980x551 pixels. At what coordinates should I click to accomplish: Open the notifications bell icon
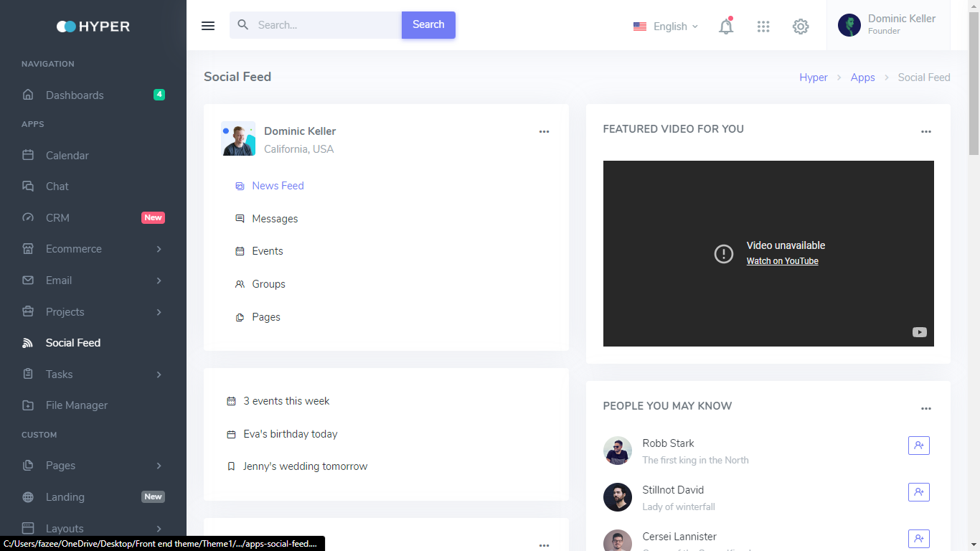[726, 27]
